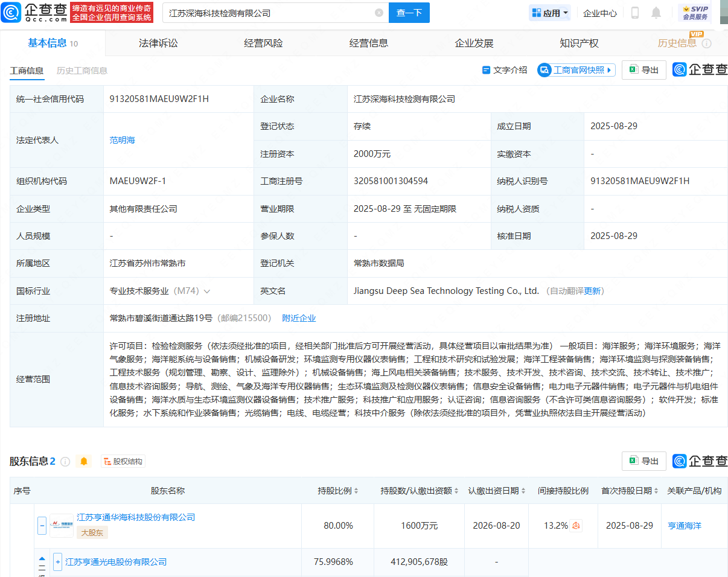The image size is (728, 577).
Task: Open the 经营信息 tab
Action: (369, 43)
